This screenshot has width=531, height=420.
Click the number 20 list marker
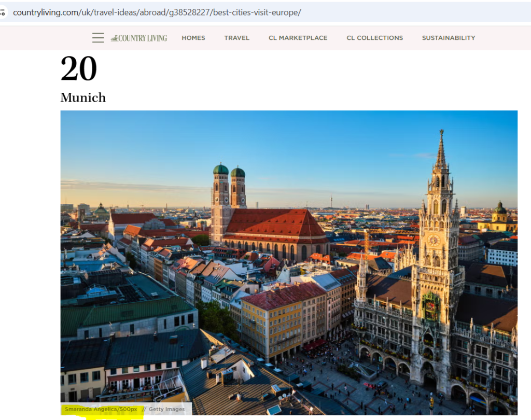[79, 69]
